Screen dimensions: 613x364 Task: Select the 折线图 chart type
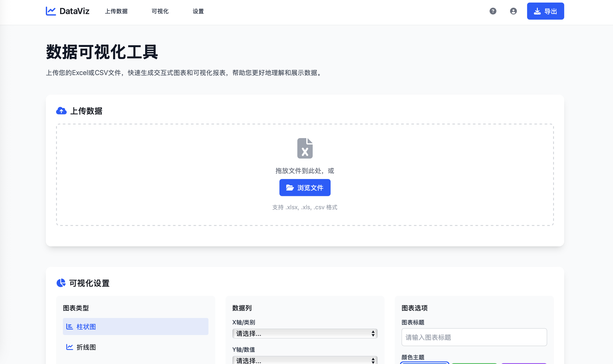pos(135,347)
